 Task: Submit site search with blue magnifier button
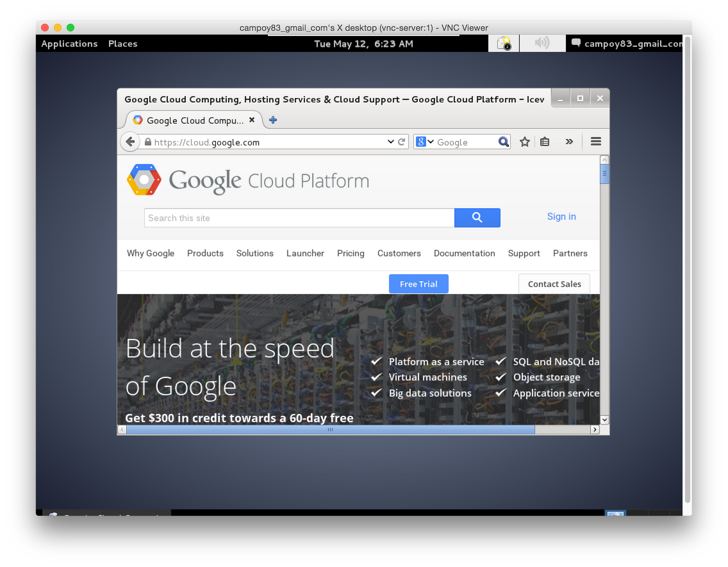(x=477, y=217)
